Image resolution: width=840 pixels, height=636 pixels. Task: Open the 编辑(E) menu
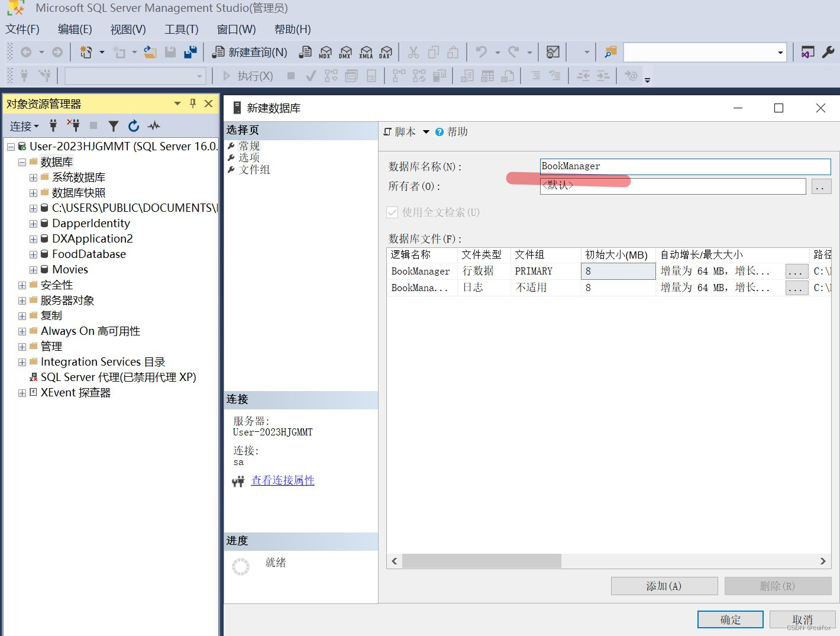click(75, 30)
